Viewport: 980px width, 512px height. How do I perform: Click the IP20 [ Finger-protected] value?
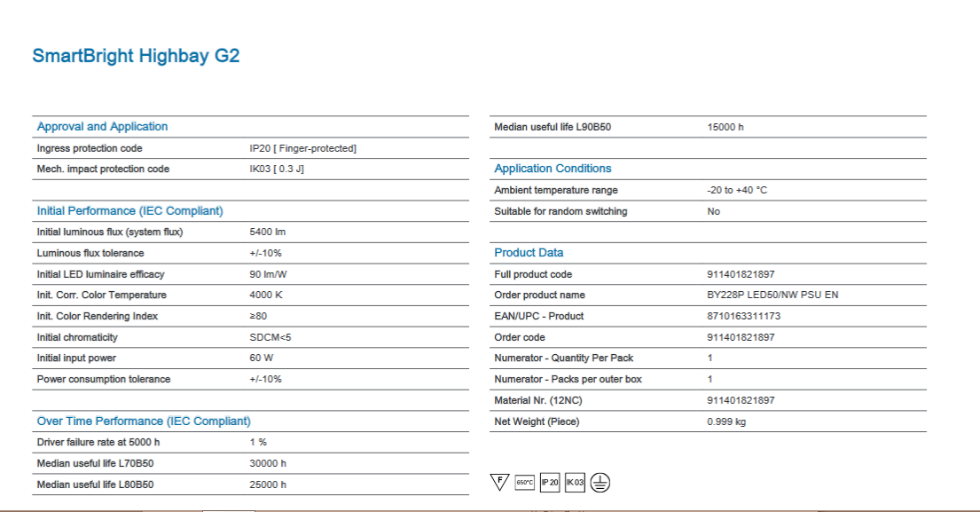[x=303, y=148]
